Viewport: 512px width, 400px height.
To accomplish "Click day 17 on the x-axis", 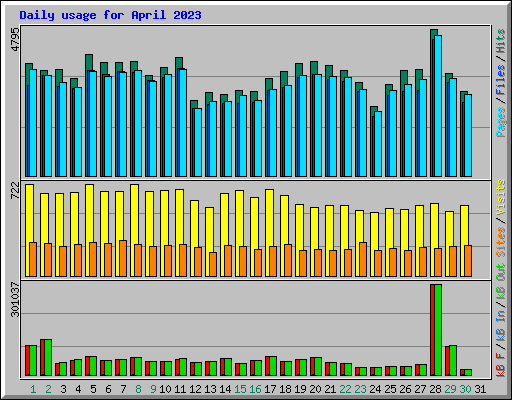I will (x=270, y=389).
